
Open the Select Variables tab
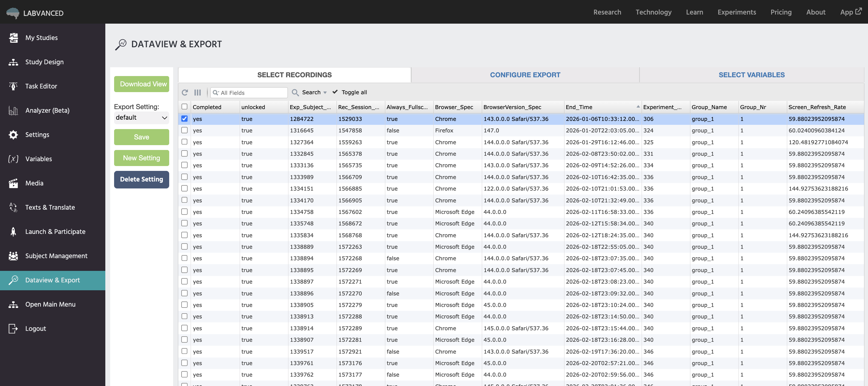coord(751,75)
